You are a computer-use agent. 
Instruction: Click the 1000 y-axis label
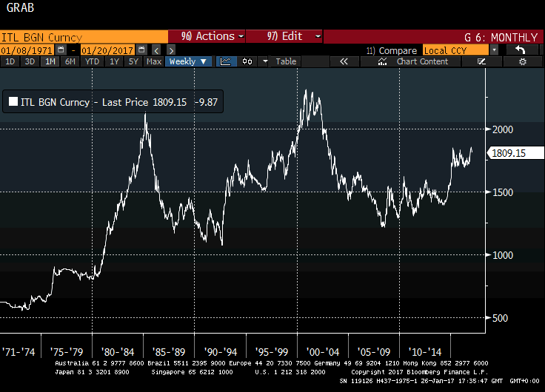tap(503, 255)
